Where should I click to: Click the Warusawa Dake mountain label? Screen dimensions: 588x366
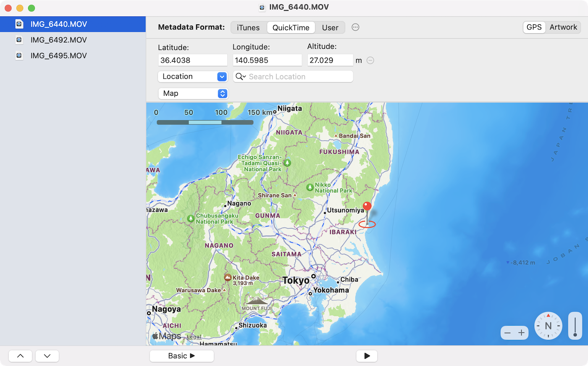pyautogui.click(x=199, y=290)
